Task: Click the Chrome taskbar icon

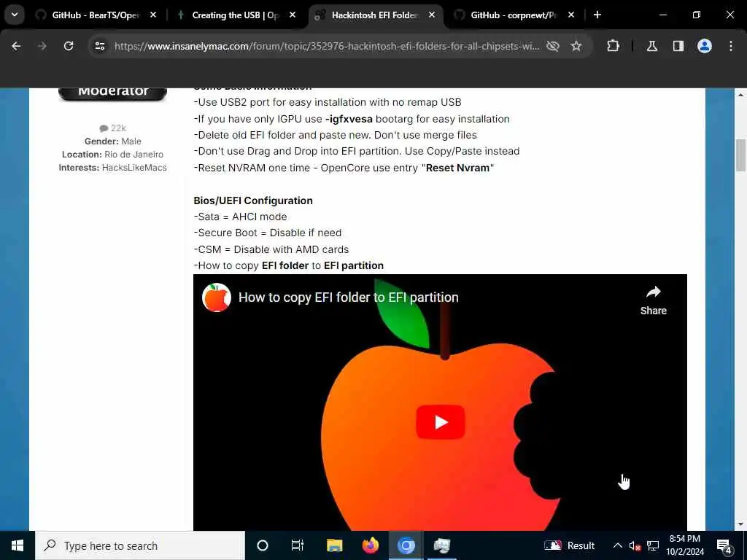Action: click(x=406, y=545)
